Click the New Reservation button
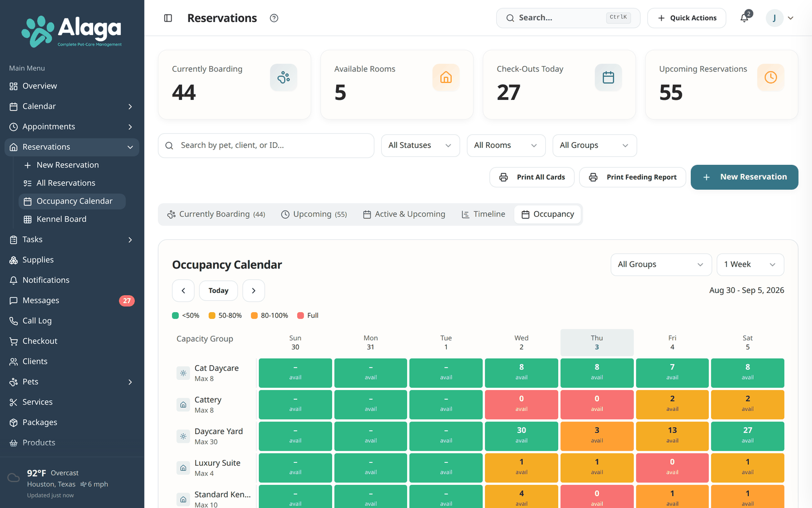Viewport: 812px width, 508px height. tap(744, 177)
